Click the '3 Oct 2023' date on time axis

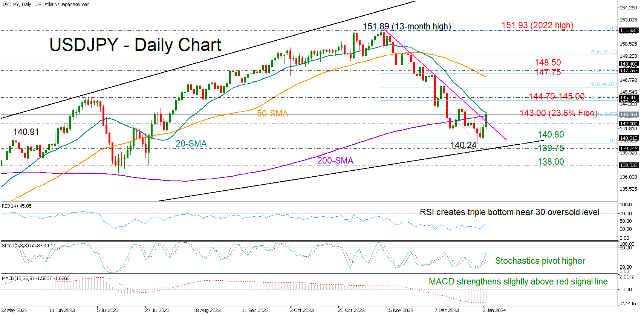click(302, 310)
